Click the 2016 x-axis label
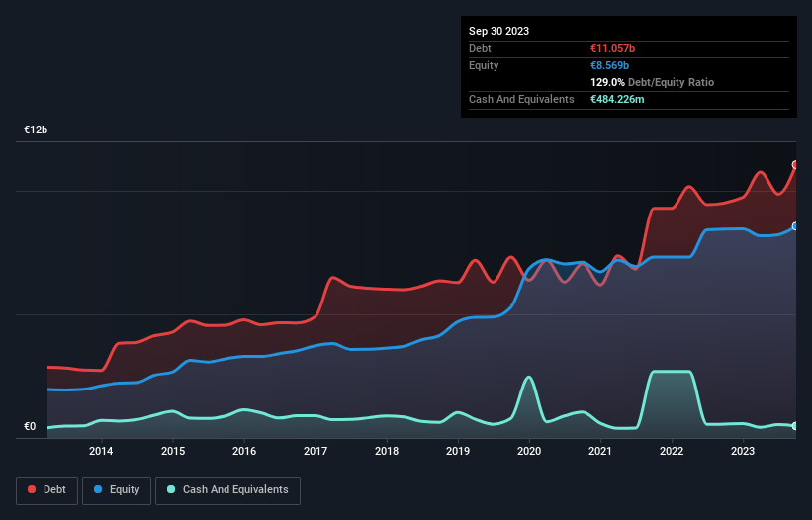812x520 pixels. click(244, 451)
